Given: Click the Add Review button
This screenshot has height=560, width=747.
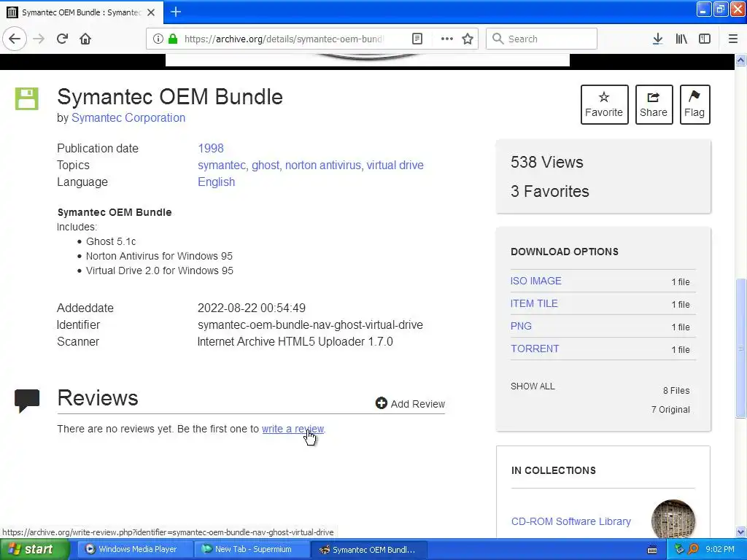Looking at the screenshot, I should coord(410,403).
